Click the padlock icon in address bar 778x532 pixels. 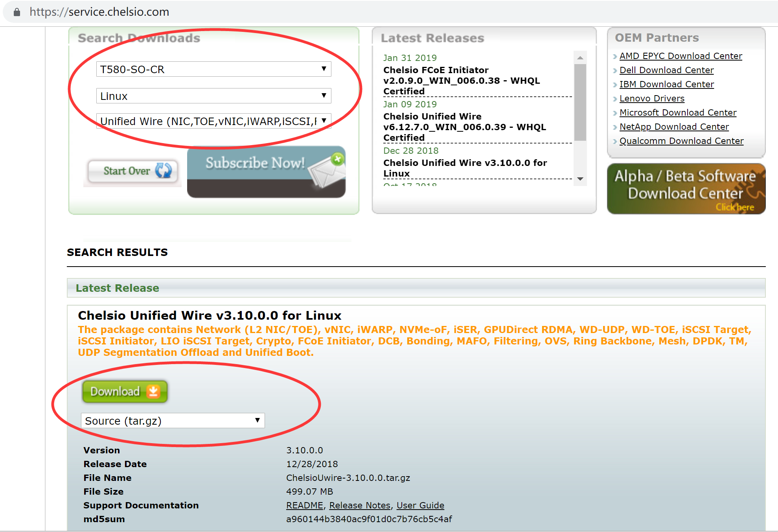[x=17, y=12]
